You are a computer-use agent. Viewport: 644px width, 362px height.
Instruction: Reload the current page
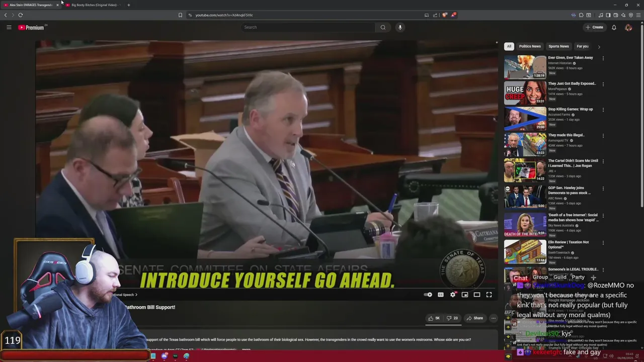[x=21, y=15]
